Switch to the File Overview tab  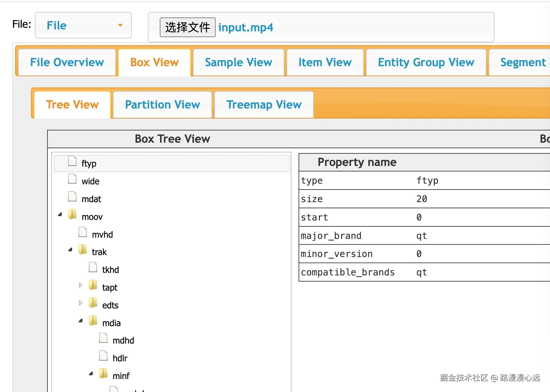tap(67, 62)
